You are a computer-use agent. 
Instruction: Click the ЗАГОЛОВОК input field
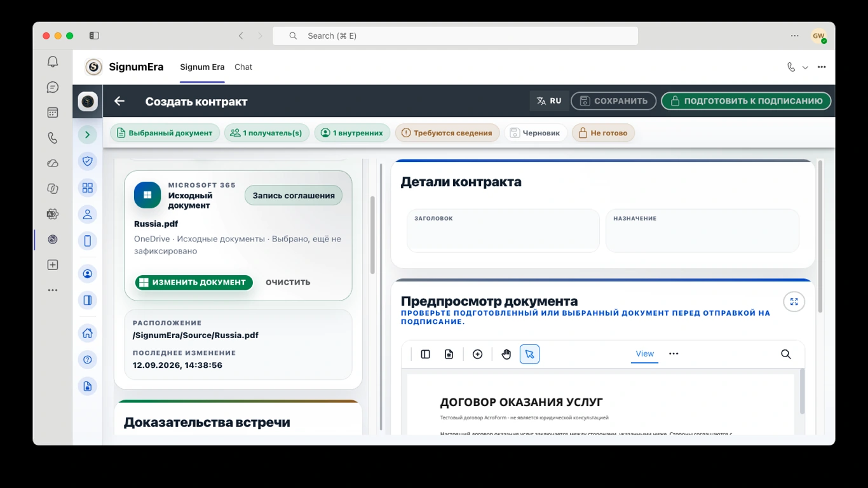coord(503,231)
